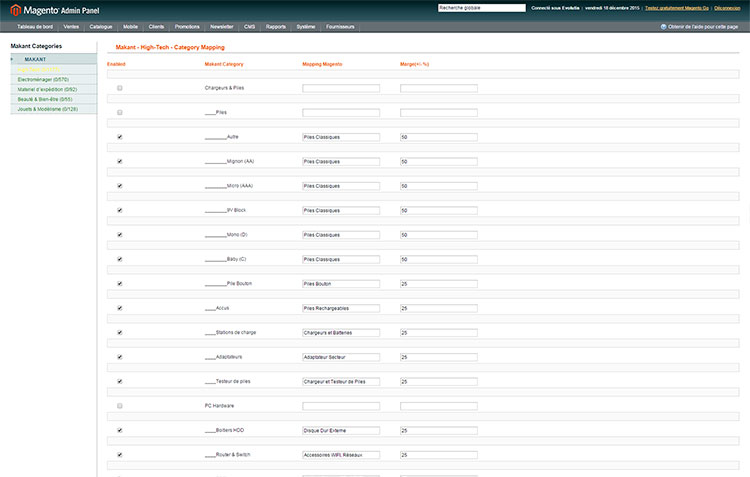
Task: Select the Beauté & Bien-être category
Action: click(x=45, y=99)
